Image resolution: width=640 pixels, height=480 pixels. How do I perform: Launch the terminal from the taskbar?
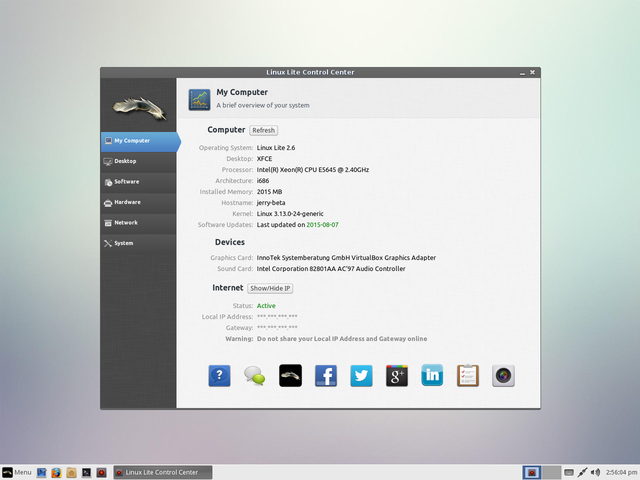point(87,472)
